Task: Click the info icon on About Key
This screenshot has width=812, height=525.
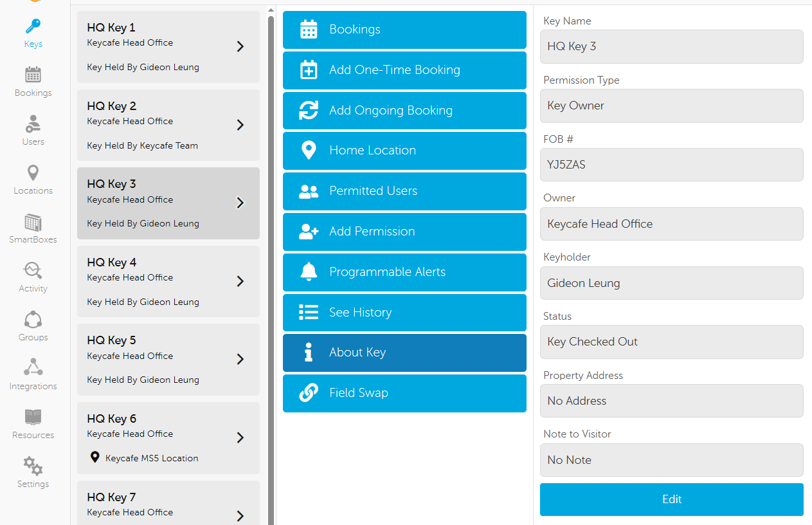Action: (x=309, y=353)
